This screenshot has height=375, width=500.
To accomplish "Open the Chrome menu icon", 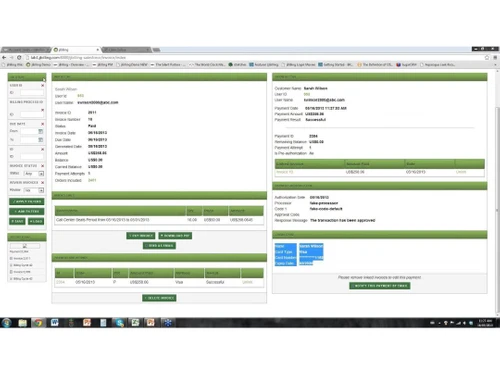I will point(495,58).
